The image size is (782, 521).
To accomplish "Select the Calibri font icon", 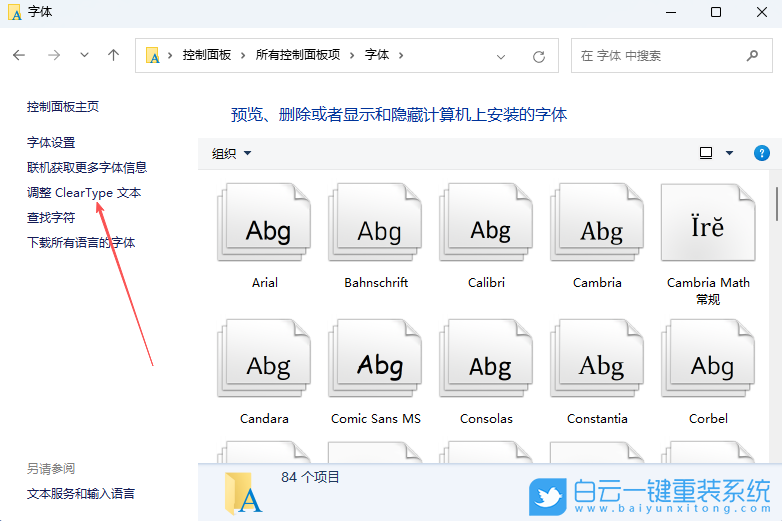I will 486,222.
